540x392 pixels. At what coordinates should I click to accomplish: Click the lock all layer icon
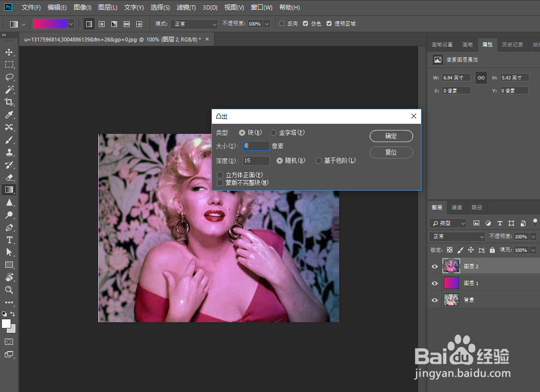[492, 250]
